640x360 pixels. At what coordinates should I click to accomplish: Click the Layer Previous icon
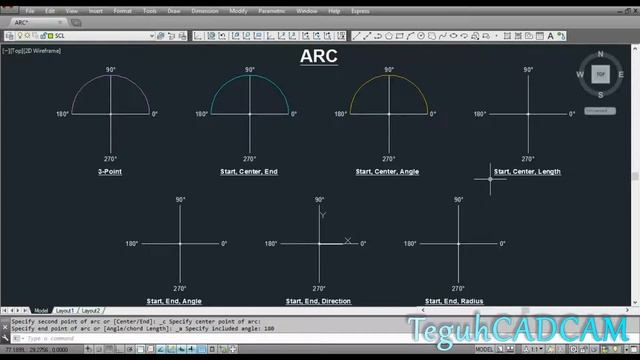172,36
